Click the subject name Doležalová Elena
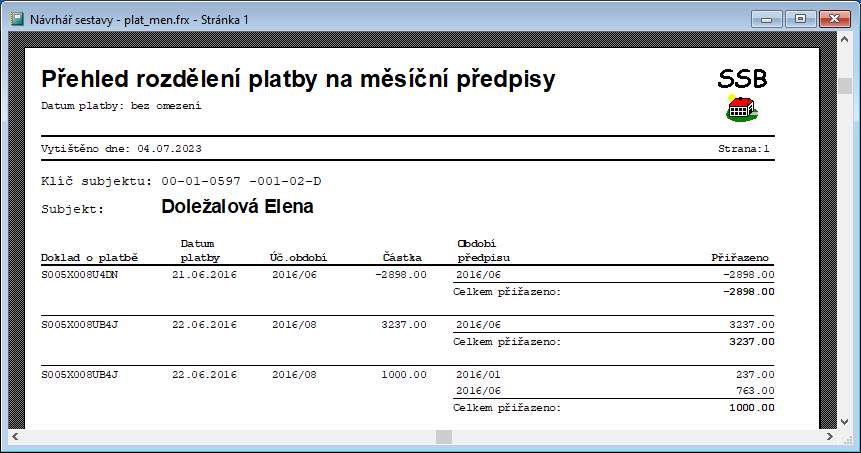The height and width of the screenshot is (453, 861). (x=237, y=208)
